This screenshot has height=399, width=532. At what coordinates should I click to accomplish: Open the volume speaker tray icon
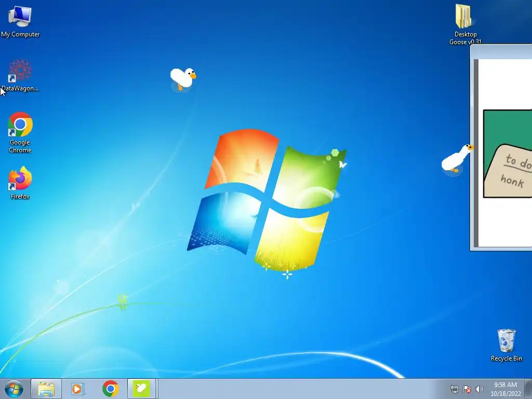479,389
